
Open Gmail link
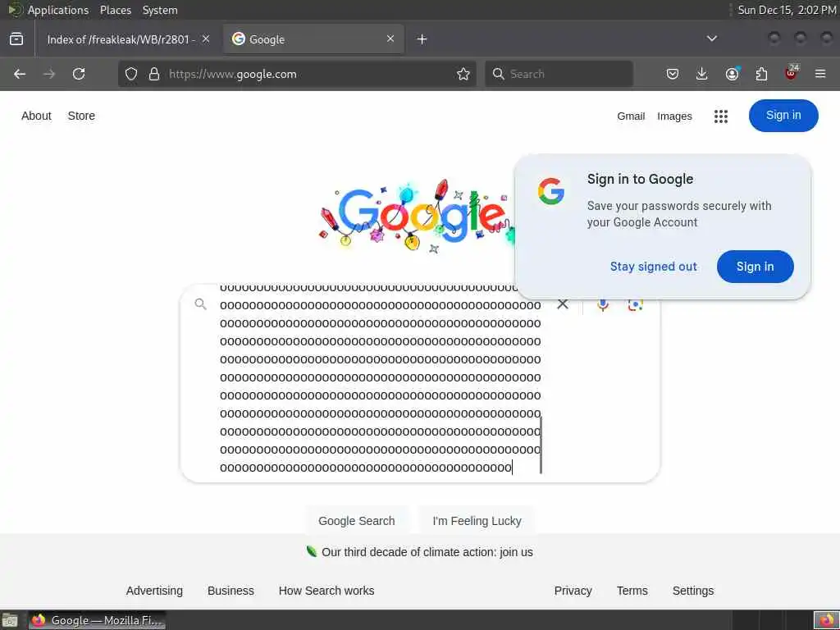tap(631, 116)
